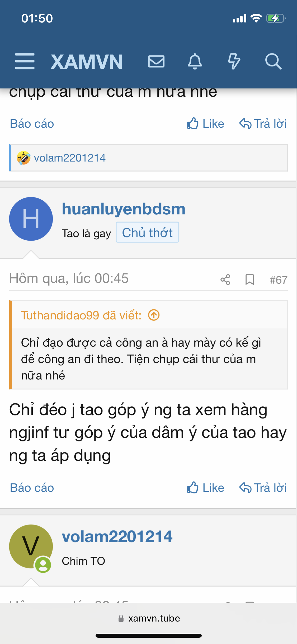Open the blue H avatar

click(x=31, y=219)
